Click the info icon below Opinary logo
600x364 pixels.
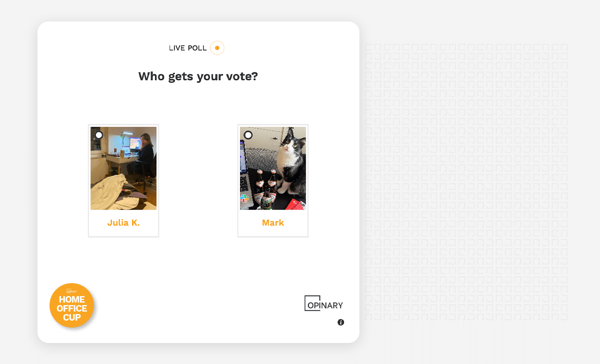(x=341, y=322)
